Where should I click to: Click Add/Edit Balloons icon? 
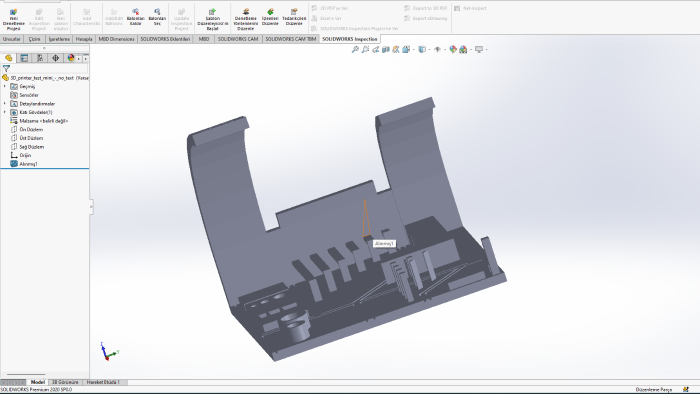(x=113, y=12)
